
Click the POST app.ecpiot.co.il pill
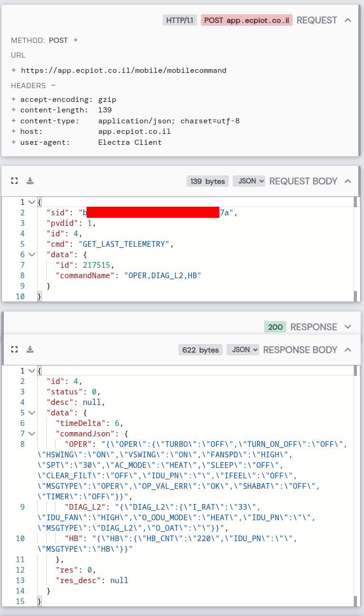coord(246,20)
